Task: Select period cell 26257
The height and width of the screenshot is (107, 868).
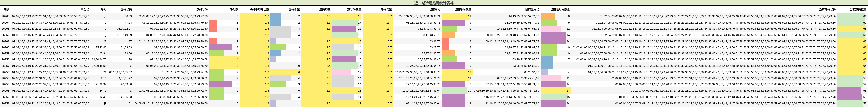Action: point(5,66)
